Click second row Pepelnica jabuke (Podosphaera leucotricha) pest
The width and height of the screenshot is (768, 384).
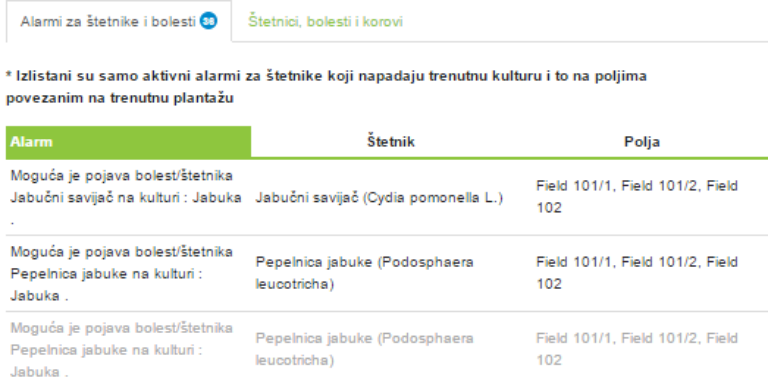click(x=364, y=273)
